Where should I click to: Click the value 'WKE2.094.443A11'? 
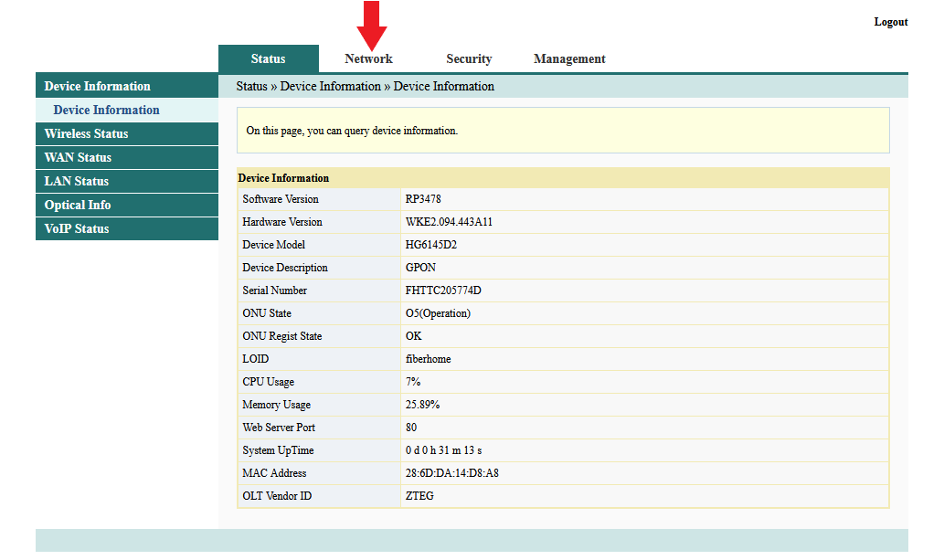click(x=449, y=222)
